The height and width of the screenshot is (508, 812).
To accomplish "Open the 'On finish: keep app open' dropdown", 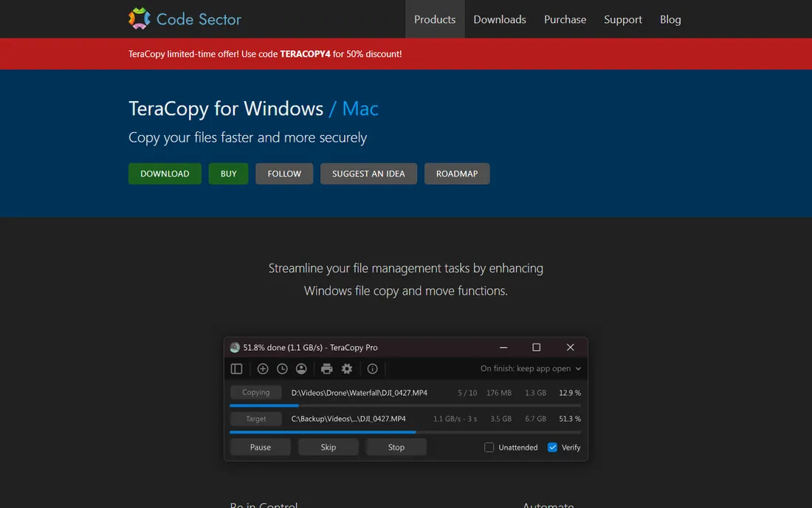I will pyautogui.click(x=531, y=368).
